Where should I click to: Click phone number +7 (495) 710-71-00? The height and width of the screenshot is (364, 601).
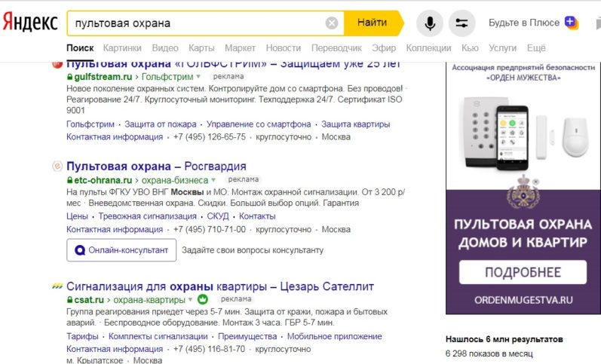(210, 230)
